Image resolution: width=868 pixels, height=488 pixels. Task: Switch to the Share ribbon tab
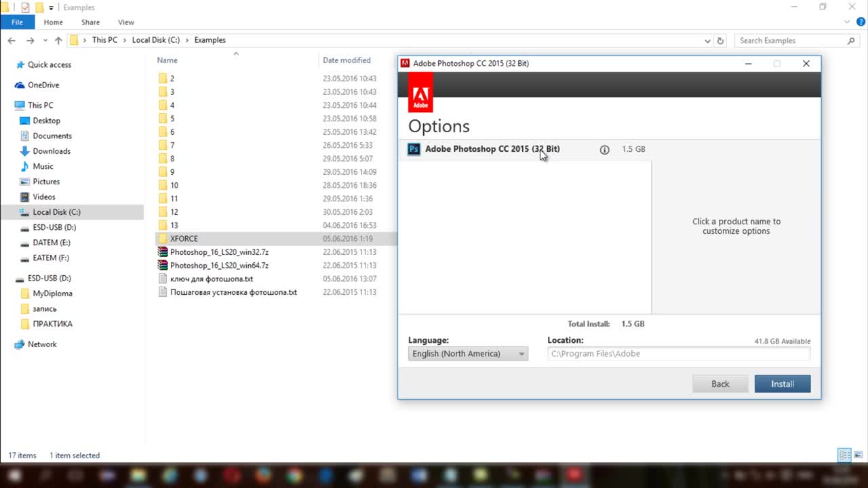90,22
